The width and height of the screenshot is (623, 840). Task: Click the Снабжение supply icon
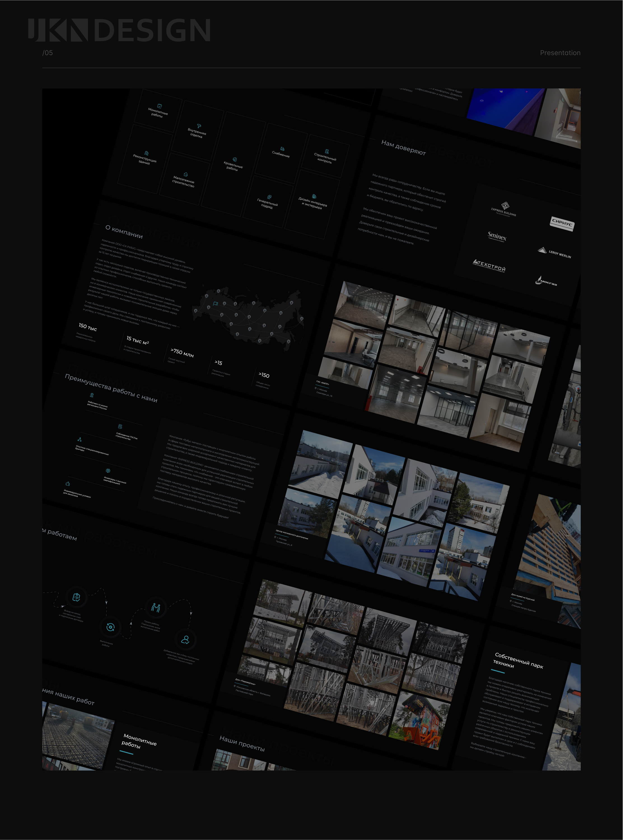coord(283,149)
